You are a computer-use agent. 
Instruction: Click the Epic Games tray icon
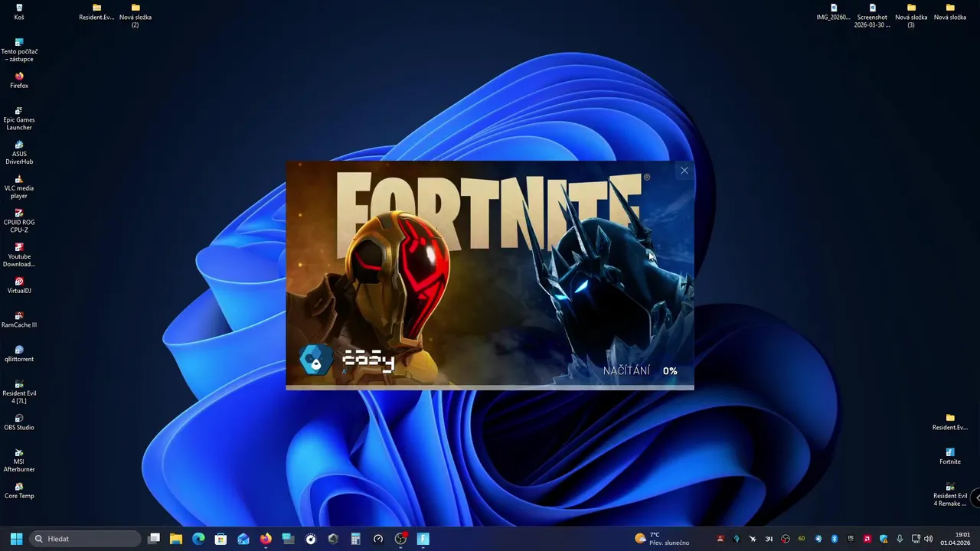tap(851, 539)
